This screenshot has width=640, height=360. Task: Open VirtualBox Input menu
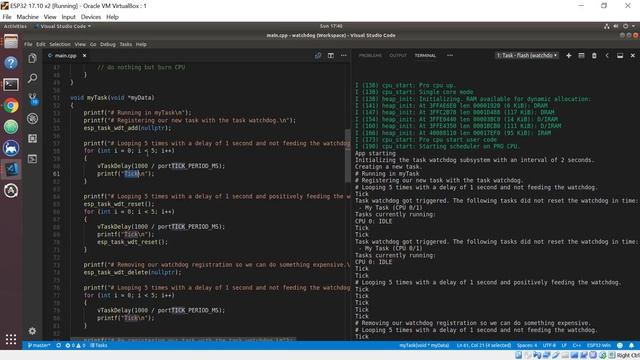[x=69, y=17]
